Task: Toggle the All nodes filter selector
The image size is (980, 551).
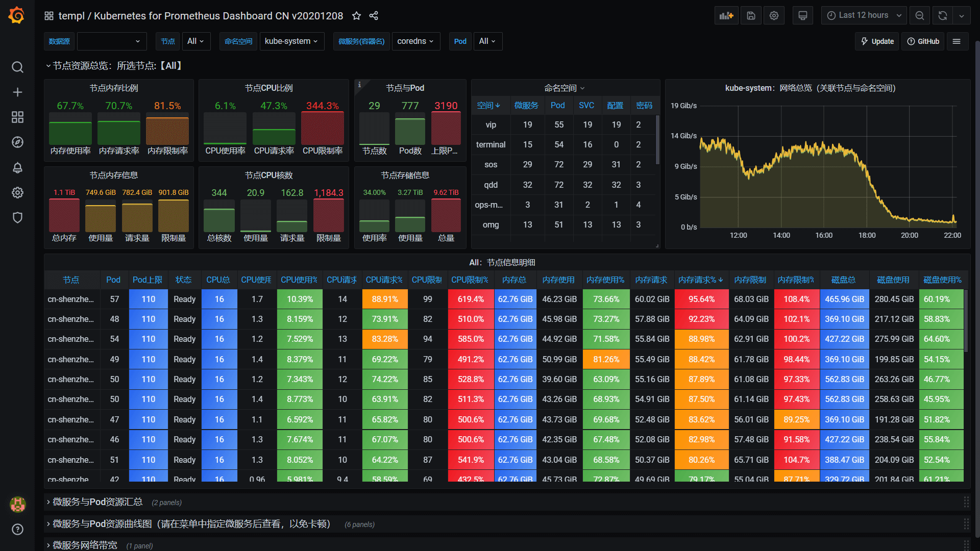Action: [x=196, y=41]
